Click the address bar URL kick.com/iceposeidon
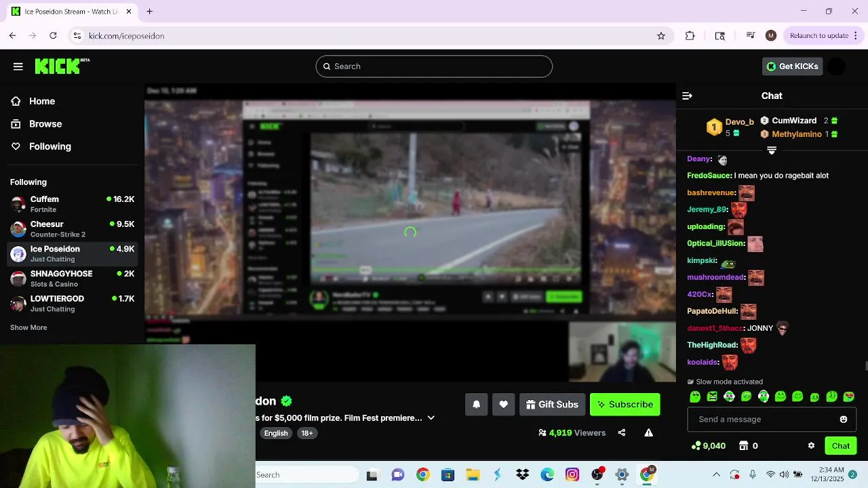 pos(126,36)
